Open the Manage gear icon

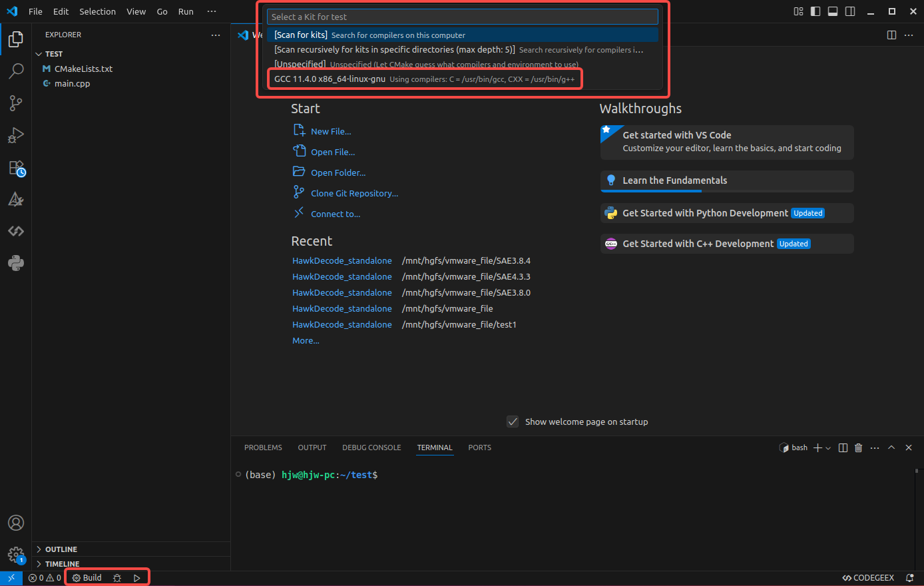[16, 555]
